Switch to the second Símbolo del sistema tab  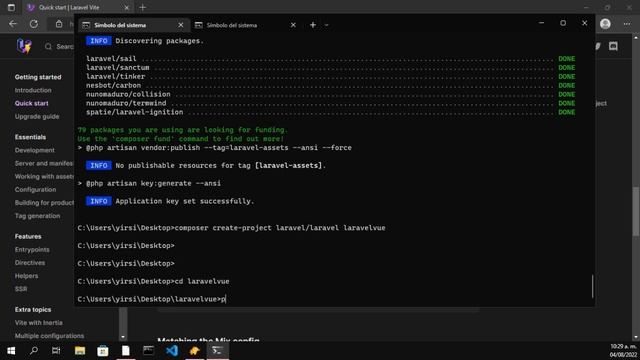(245, 25)
